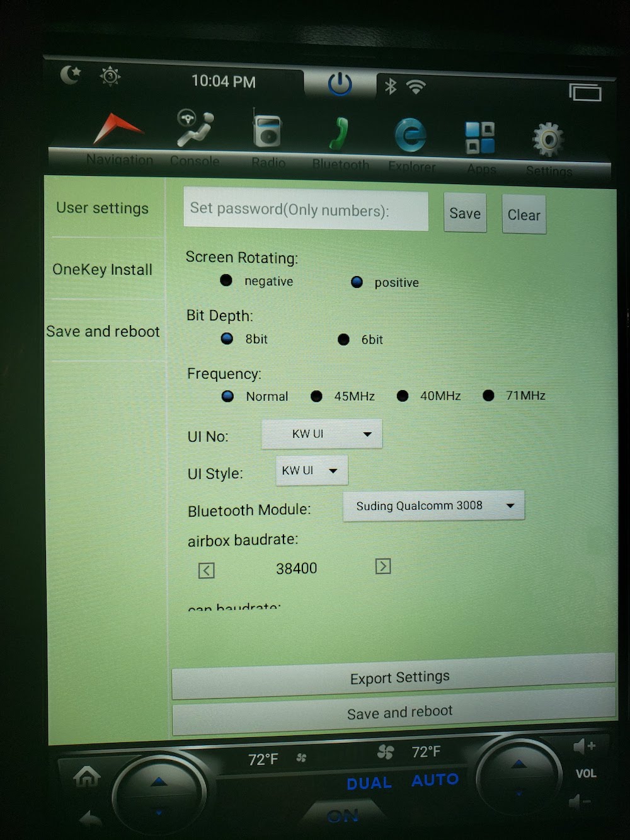This screenshot has height=840, width=630.
Task: Decrease airbox baudrate with left arrow
Action: [207, 570]
